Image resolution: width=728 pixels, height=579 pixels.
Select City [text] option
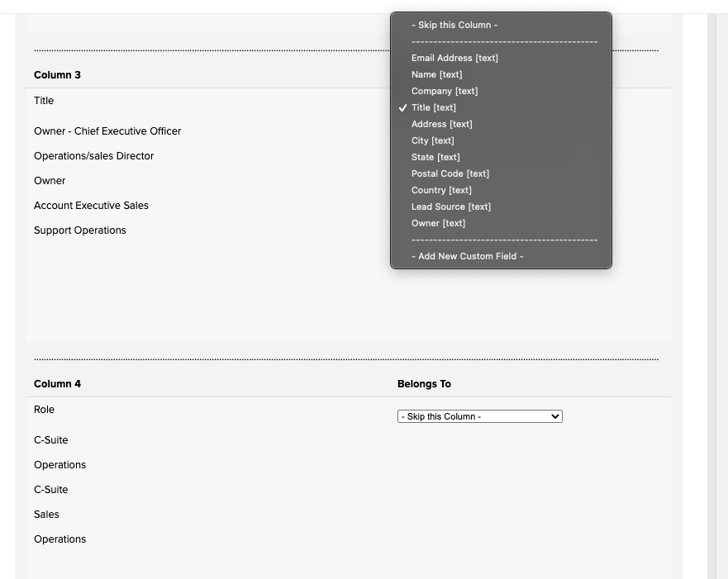(501, 140)
